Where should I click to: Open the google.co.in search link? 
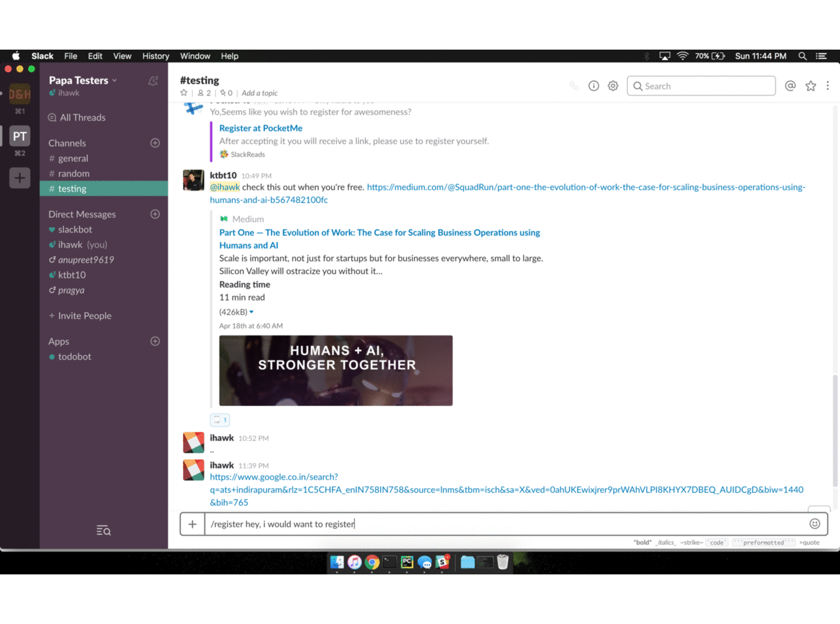pyautogui.click(x=506, y=490)
